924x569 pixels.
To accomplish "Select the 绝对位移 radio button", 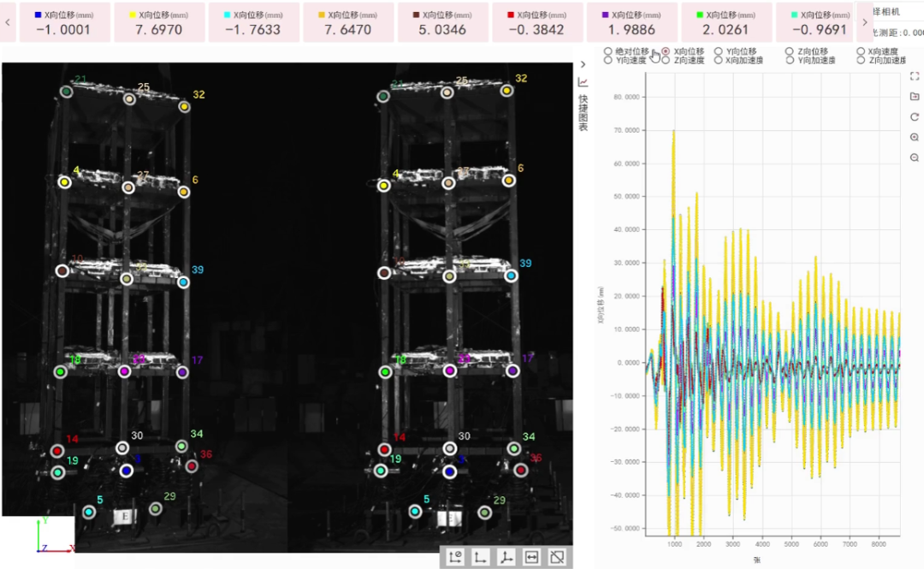I will 608,51.
